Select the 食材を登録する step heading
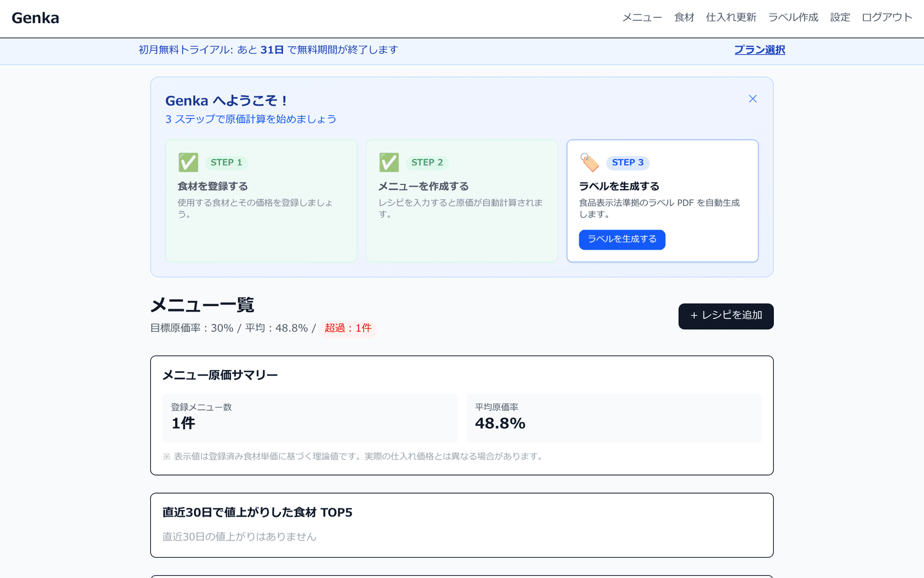Screen dimensions: 924x578 coord(213,186)
